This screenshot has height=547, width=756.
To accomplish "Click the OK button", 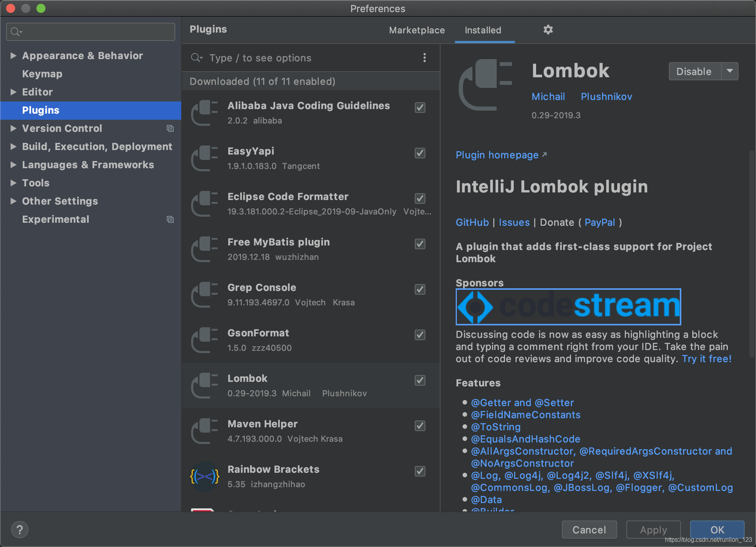I will (717, 530).
